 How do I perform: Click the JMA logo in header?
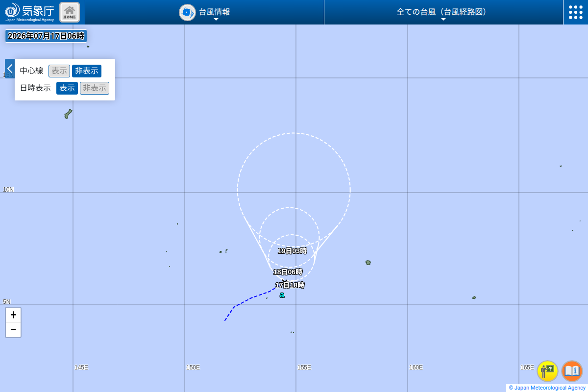click(x=30, y=12)
